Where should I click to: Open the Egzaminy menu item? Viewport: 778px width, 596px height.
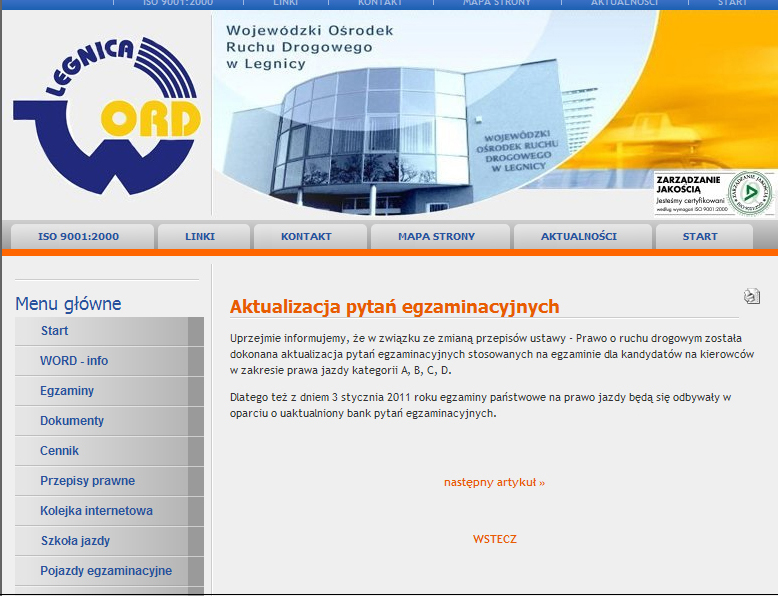coord(109,391)
